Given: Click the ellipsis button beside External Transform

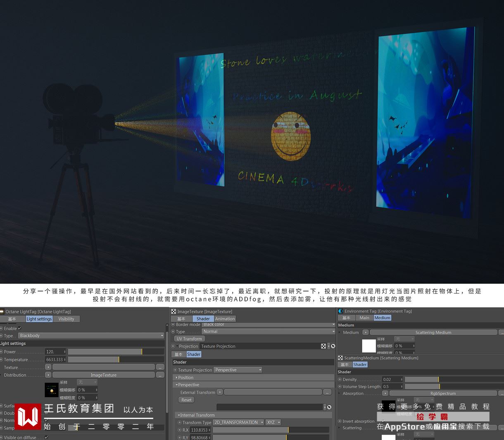Looking at the screenshot, I should pyautogui.click(x=328, y=392).
